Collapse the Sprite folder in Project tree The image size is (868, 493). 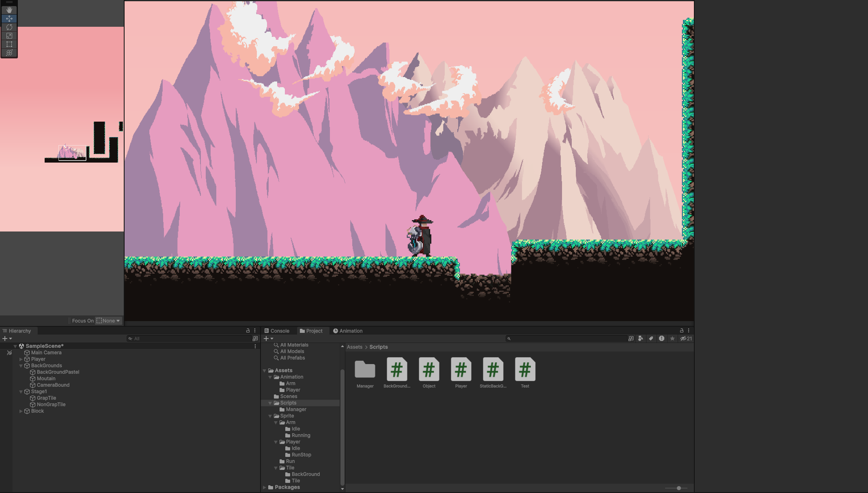(x=270, y=416)
